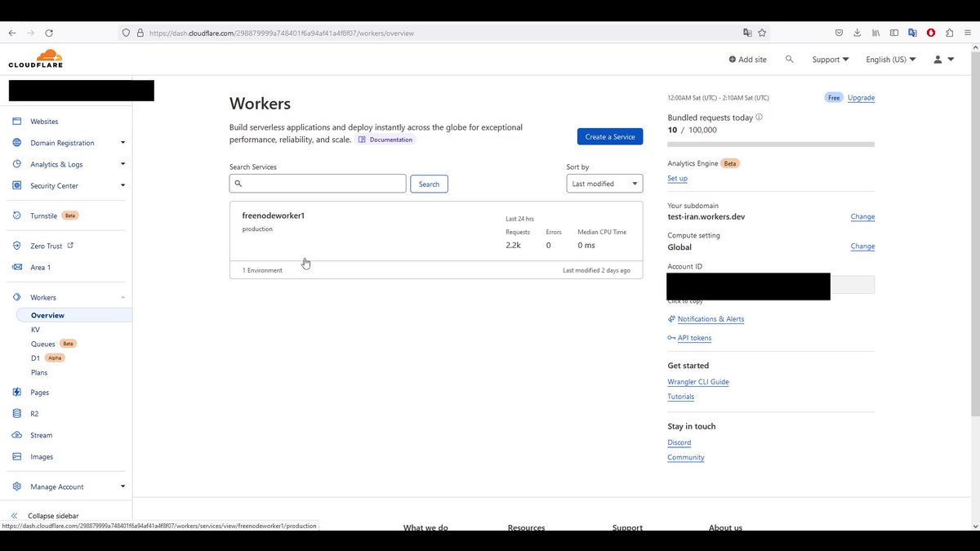The width and height of the screenshot is (980, 551).
Task: Open the D1 item under Workers
Action: click(35, 358)
